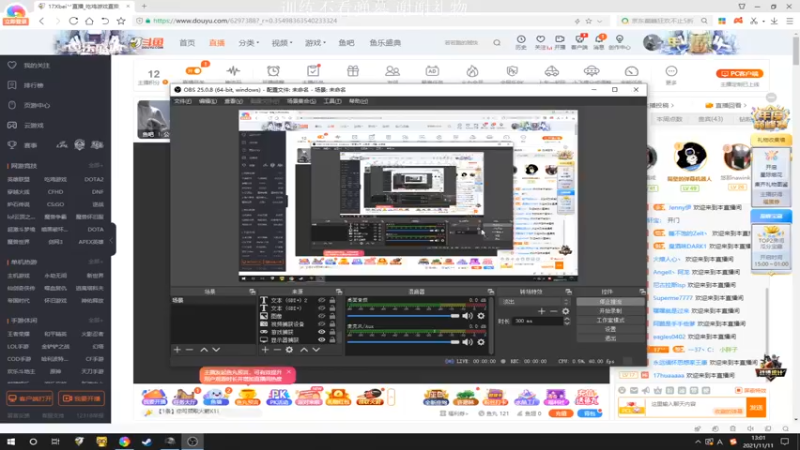Add a new scene in OBS scenes panel
The image size is (800, 450).
[177, 349]
